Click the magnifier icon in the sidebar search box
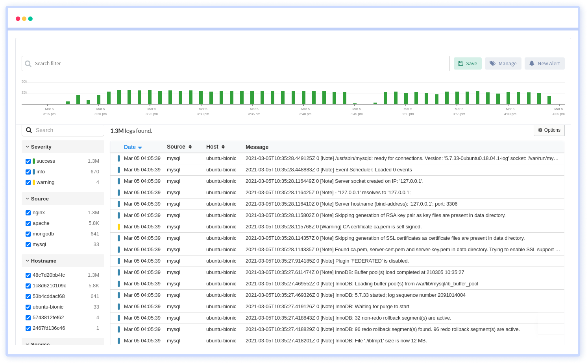Viewport: 588px width, 364px height. 29,130
